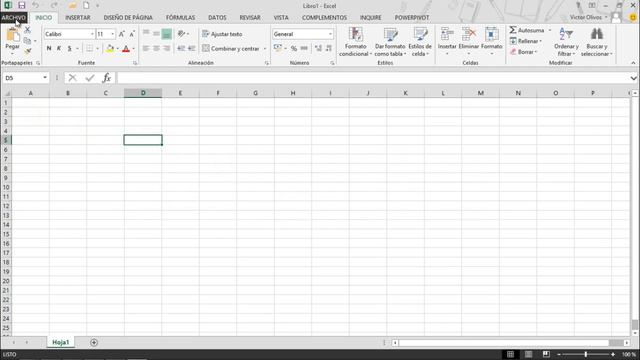Select column G header
The height and width of the screenshot is (360, 640).
[x=256, y=93]
